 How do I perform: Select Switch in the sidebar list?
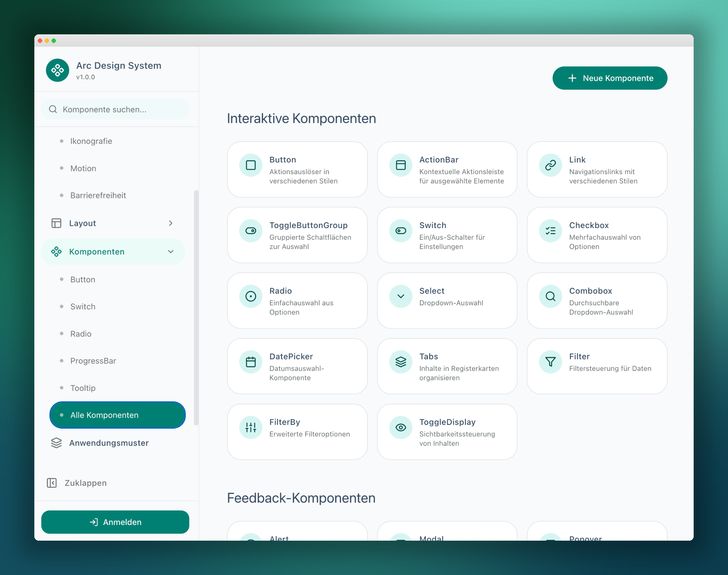[117, 306]
